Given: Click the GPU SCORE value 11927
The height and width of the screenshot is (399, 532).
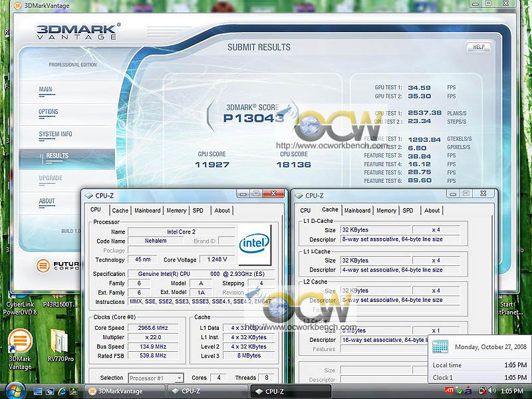Looking at the screenshot, I should point(212,165).
